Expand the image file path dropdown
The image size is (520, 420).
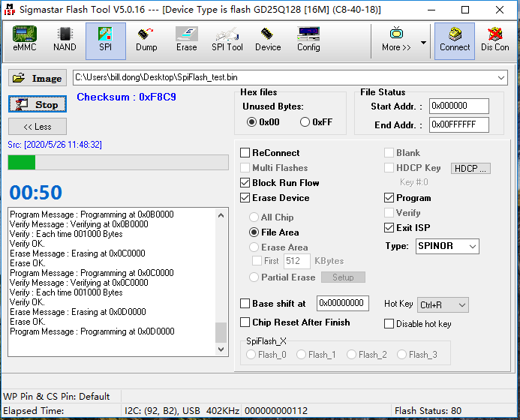[500, 78]
